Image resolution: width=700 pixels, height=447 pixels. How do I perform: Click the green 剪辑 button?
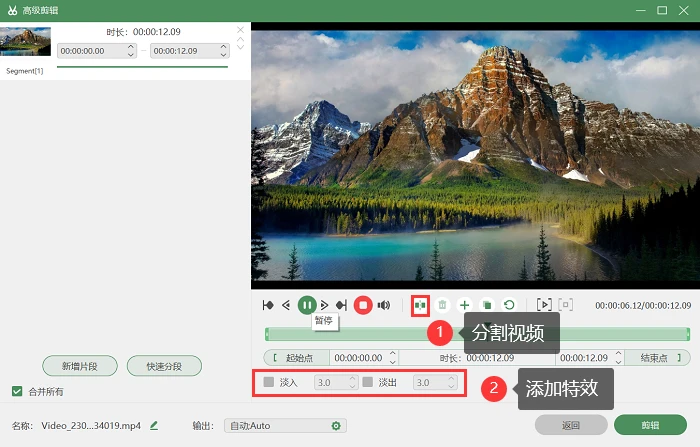point(650,425)
